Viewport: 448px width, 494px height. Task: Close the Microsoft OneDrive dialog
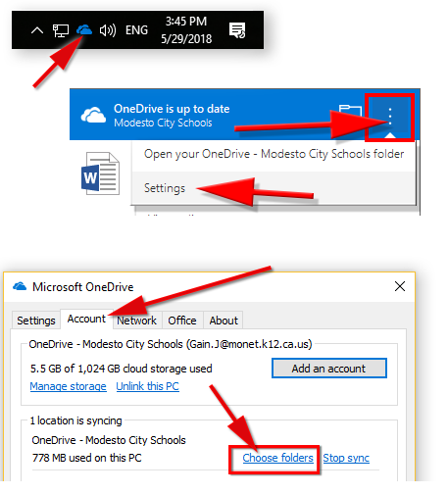400,286
